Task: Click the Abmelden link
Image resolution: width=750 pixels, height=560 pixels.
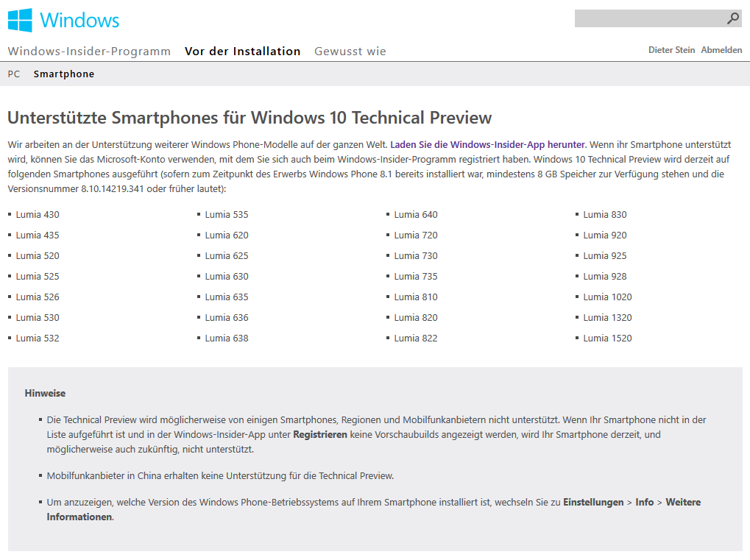Action: coord(721,50)
